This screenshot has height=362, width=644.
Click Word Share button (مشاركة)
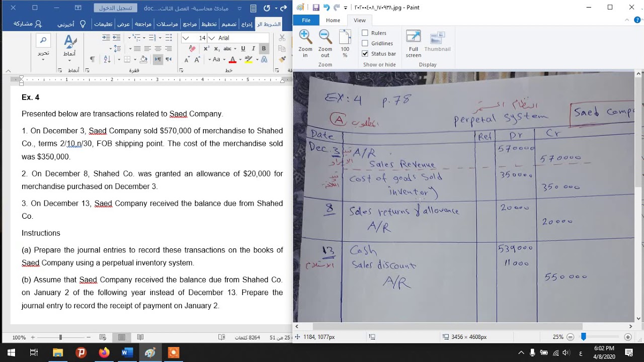click(x=28, y=24)
